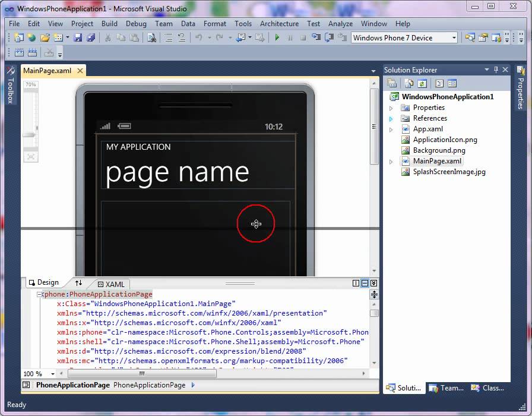Select SplashScreenImage.jpg in Solution Explorer

(449, 172)
